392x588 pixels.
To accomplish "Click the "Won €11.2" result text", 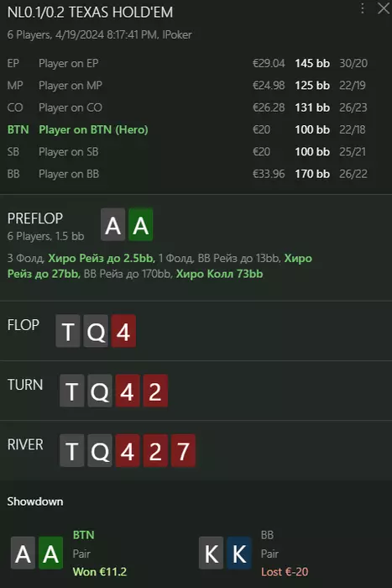I will [x=100, y=572].
